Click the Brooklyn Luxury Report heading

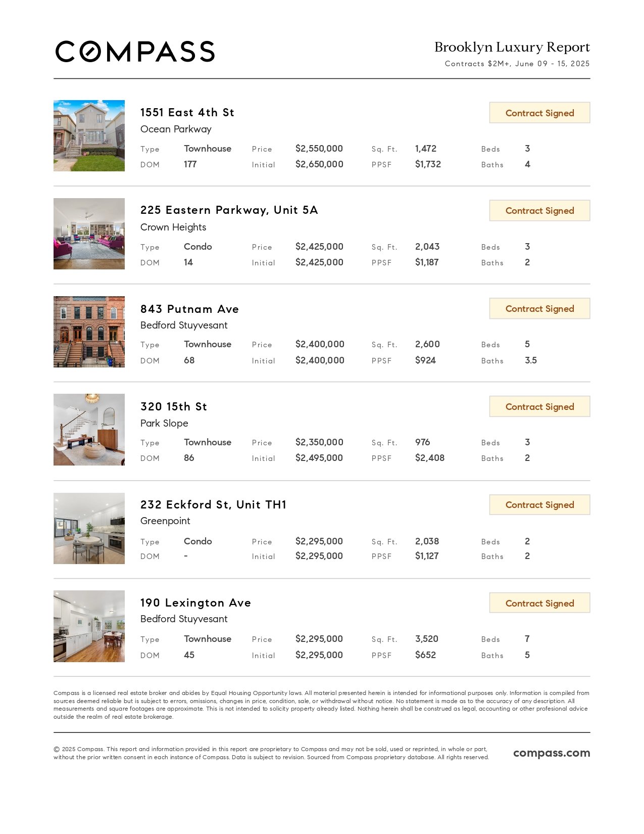coord(512,47)
